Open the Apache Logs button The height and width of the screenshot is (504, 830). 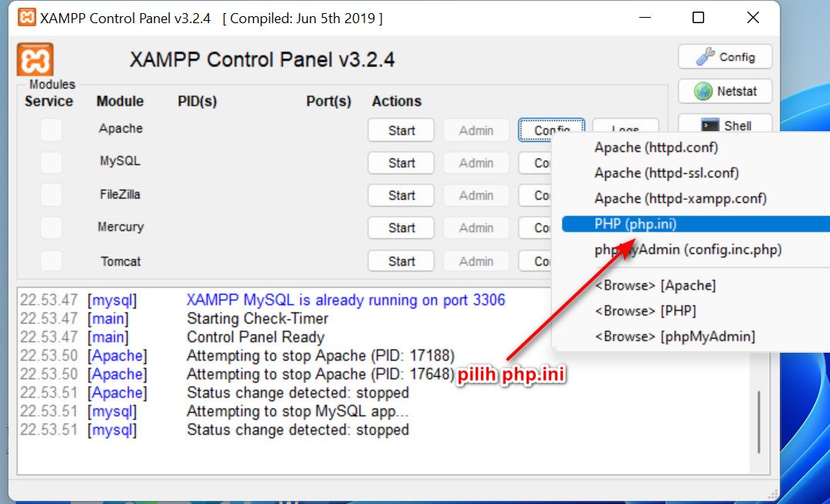pos(625,126)
